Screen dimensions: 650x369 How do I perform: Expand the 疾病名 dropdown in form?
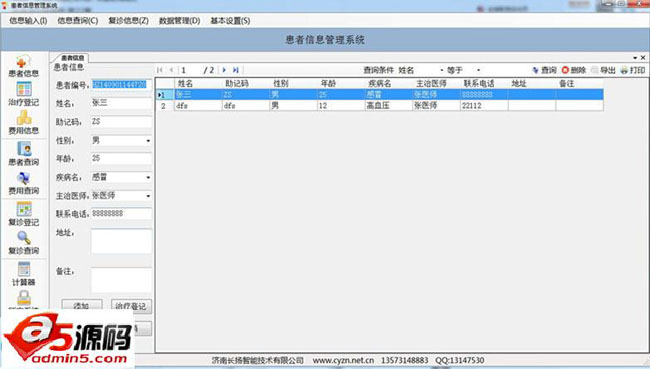[x=148, y=177]
